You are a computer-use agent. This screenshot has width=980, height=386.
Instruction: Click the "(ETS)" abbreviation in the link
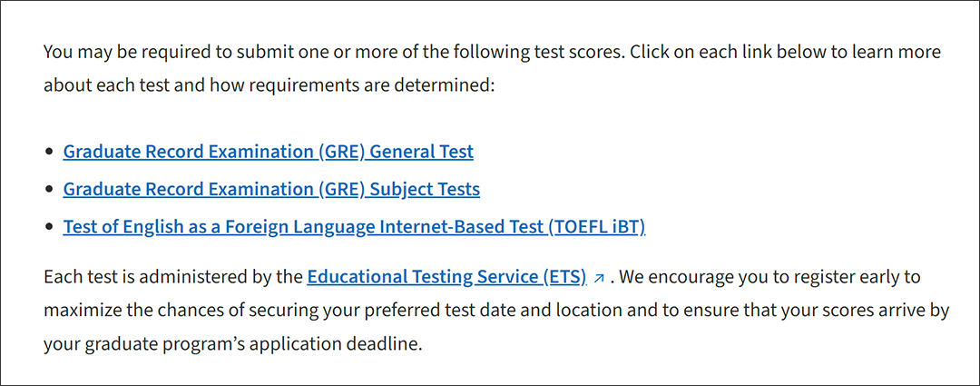pyautogui.click(x=563, y=276)
